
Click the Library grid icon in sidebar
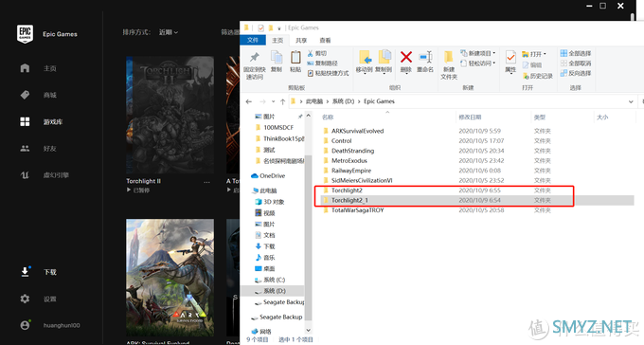(x=25, y=121)
